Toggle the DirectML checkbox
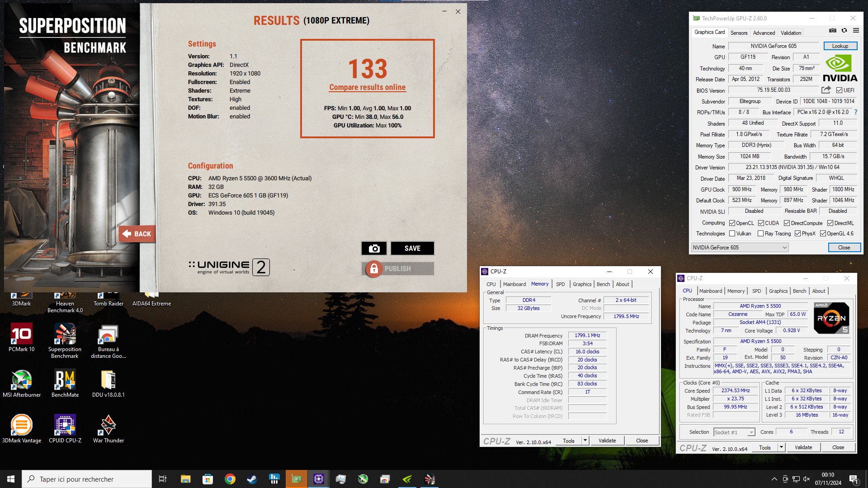 click(x=830, y=223)
